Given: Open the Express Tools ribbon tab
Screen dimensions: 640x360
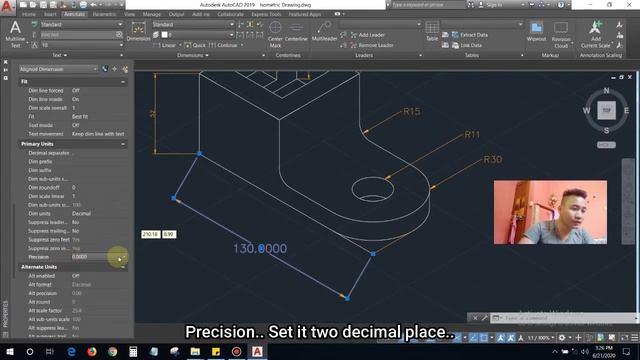Looking at the screenshot, I should [x=266, y=14].
